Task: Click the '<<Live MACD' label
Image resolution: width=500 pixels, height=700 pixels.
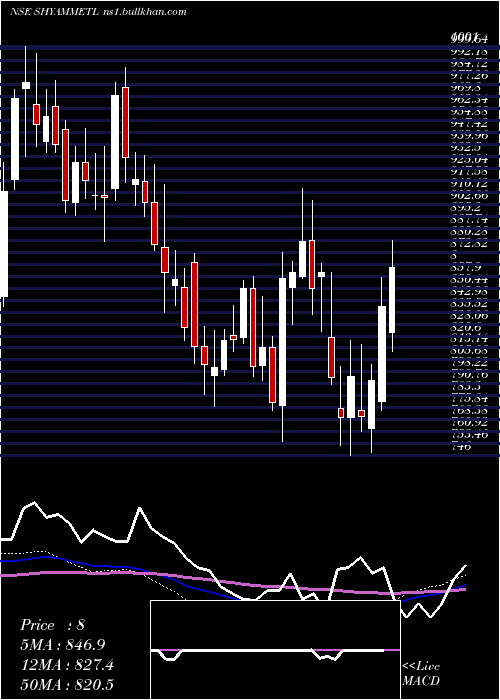Action: [421, 673]
